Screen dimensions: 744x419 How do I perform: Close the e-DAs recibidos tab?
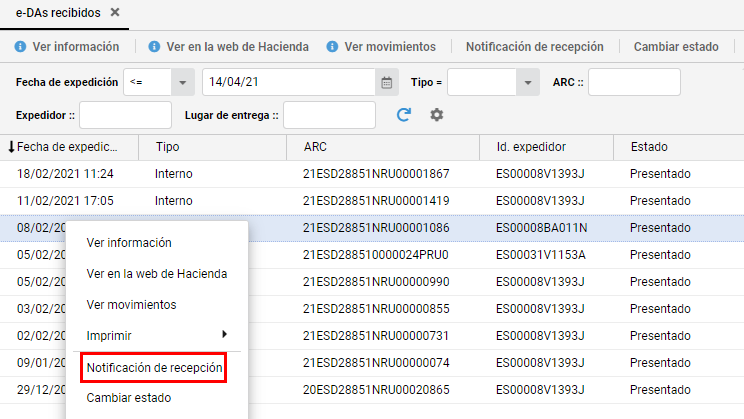(x=115, y=12)
